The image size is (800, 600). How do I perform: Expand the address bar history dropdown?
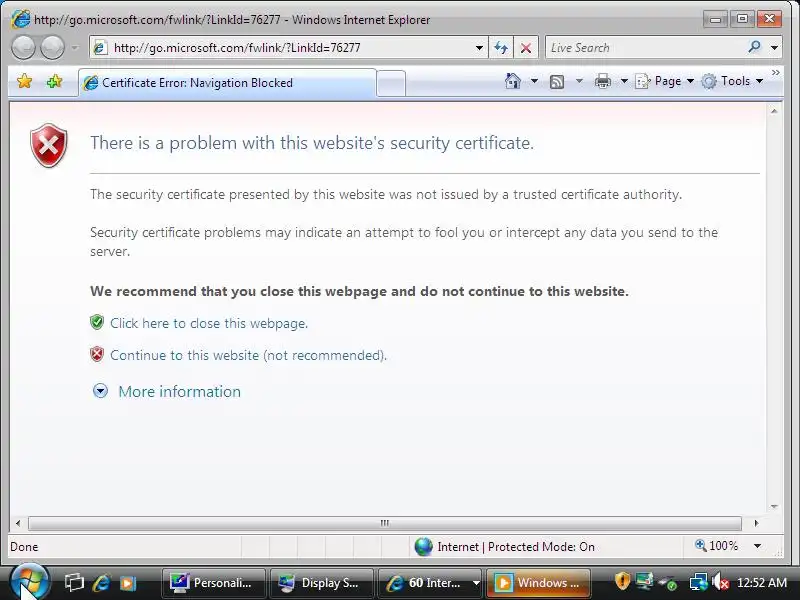[479, 48]
